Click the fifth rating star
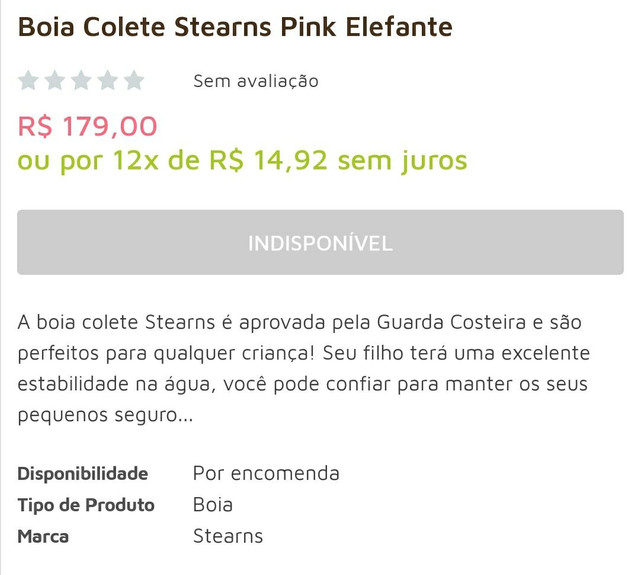Image resolution: width=640 pixels, height=575 pixels. point(134,80)
